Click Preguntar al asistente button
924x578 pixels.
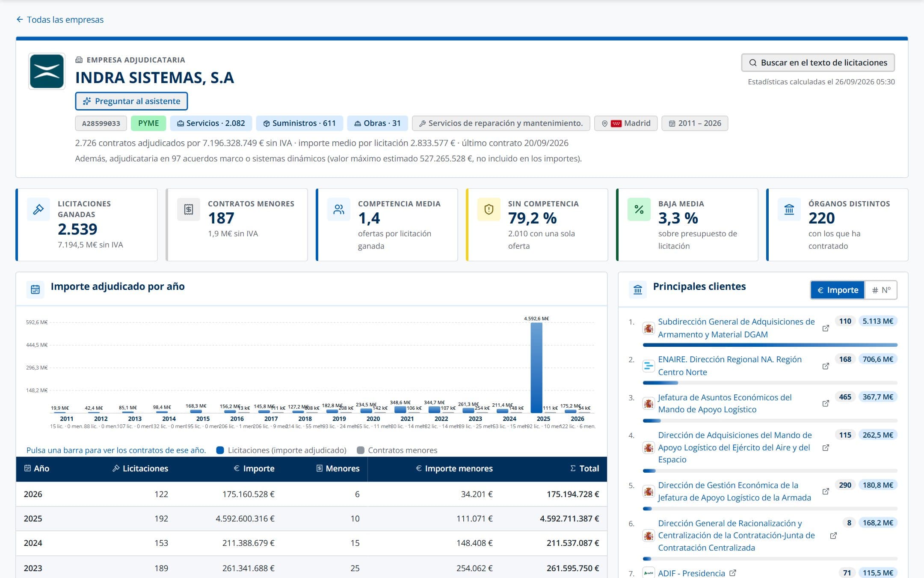[x=131, y=101]
